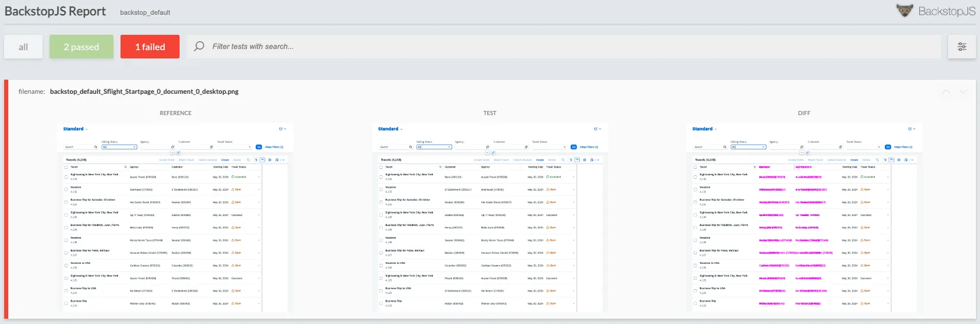Click the magnifier icon in the filter bar
The height and width of the screenshot is (324, 980).
point(199,46)
